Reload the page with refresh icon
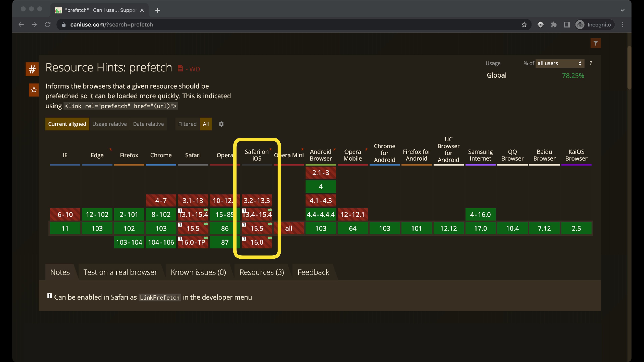 point(47,24)
